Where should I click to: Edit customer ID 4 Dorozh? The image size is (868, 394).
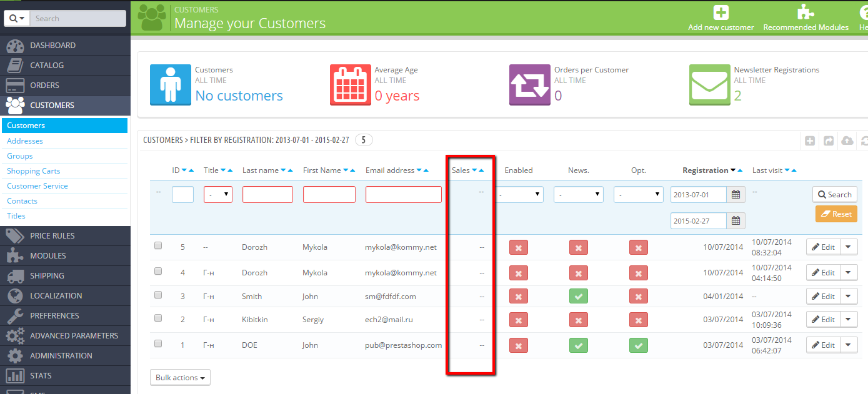(x=823, y=273)
